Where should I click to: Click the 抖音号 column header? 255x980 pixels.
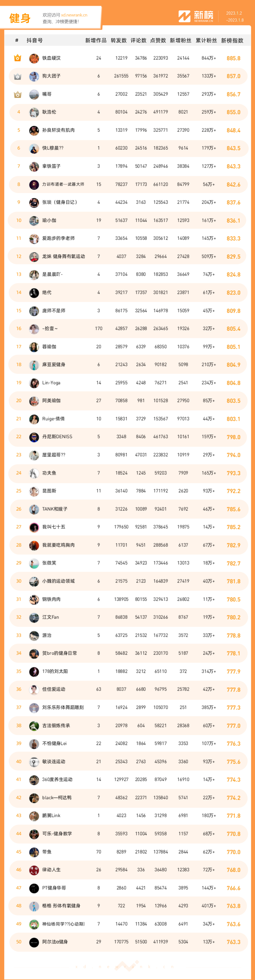(x=35, y=40)
